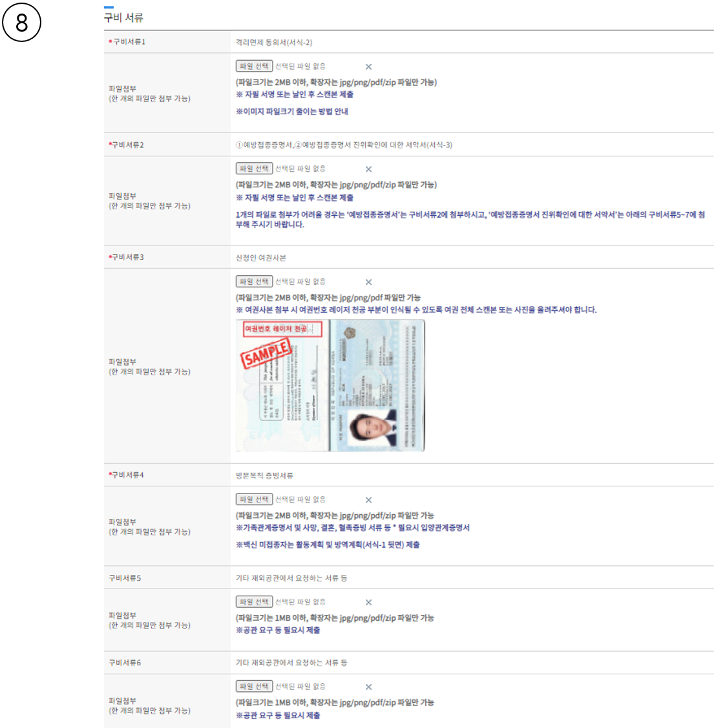Click the 구비 서류 section heading
Image resolution: width=727 pixels, height=728 pixels.
tap(123, 18)
